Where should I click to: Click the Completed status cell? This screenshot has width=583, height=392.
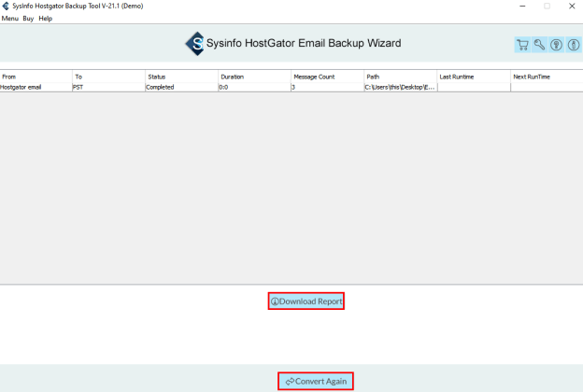[x=181, y=87]
